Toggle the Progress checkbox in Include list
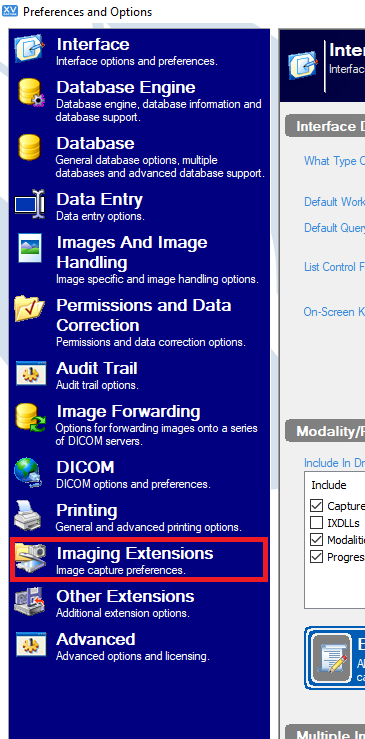This screenshot has width=365, height=739. click(316, 557)
